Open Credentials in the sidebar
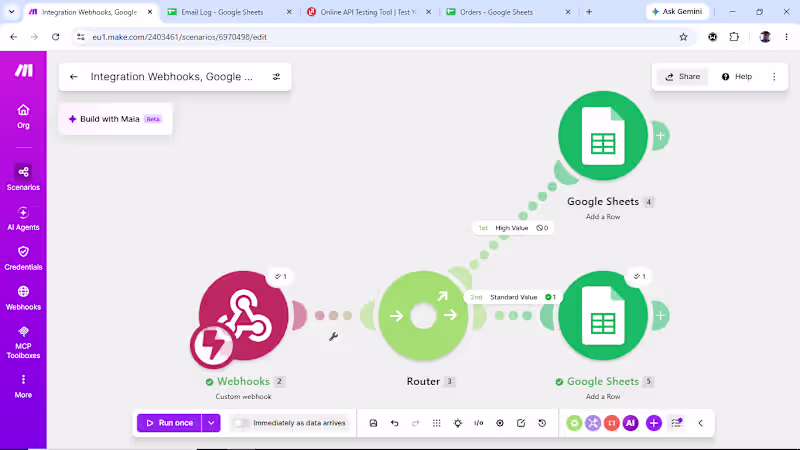The width and height of the screenshot is (800, 450). point(23,258)
